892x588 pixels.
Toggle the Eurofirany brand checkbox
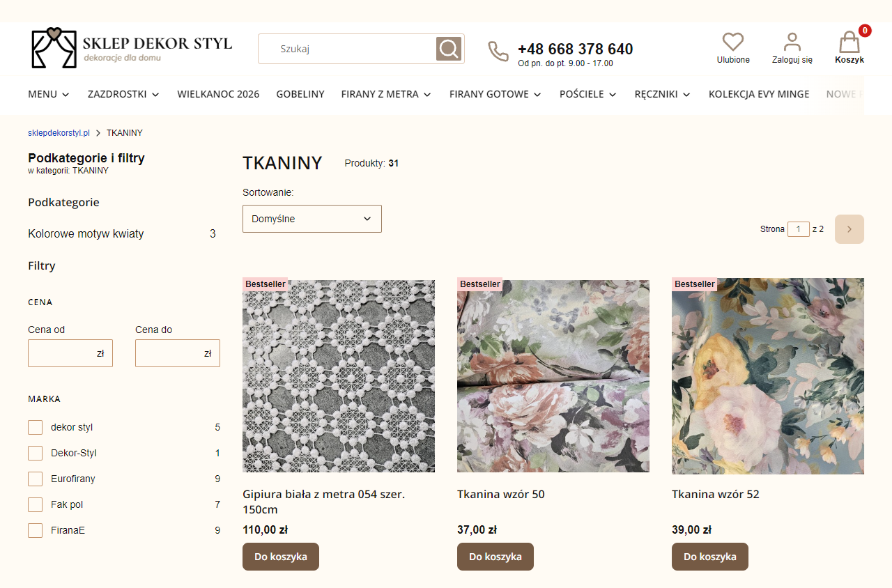pyautogui.click(x=35, y=479)
